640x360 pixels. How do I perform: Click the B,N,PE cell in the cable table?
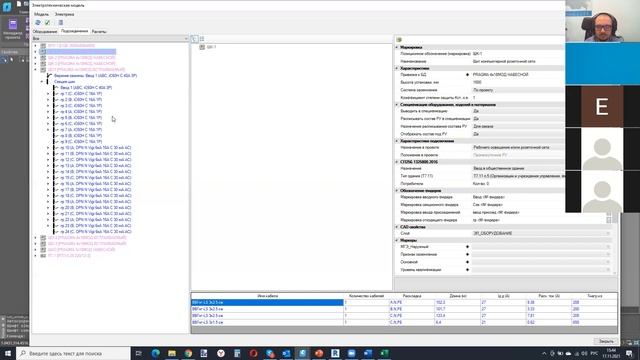pyautogui.click(x=411, y=309)
